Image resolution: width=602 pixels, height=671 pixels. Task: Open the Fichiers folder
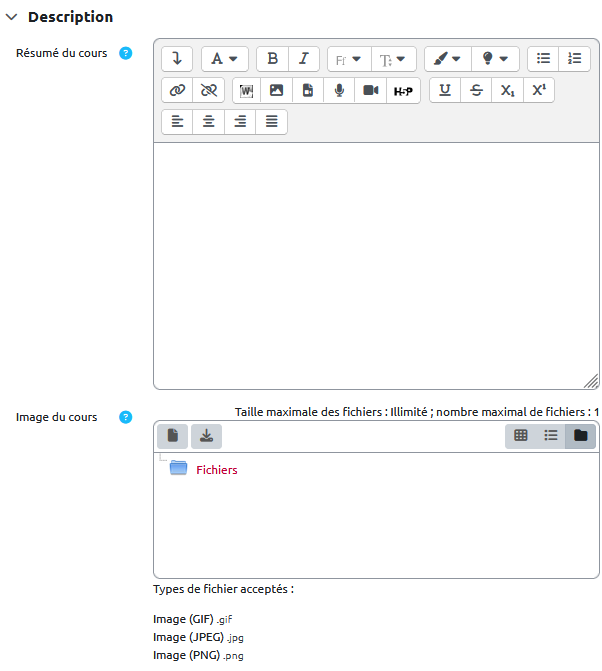216,469
